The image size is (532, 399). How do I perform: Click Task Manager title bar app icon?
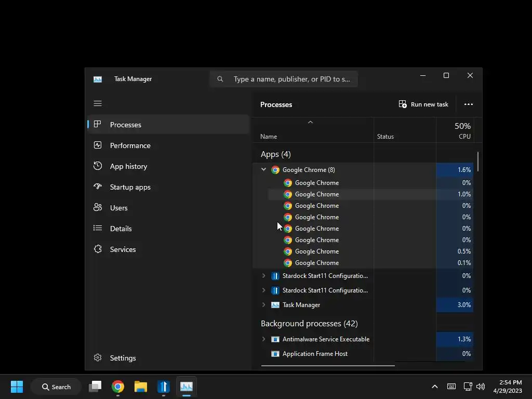(x=98, y=79)
